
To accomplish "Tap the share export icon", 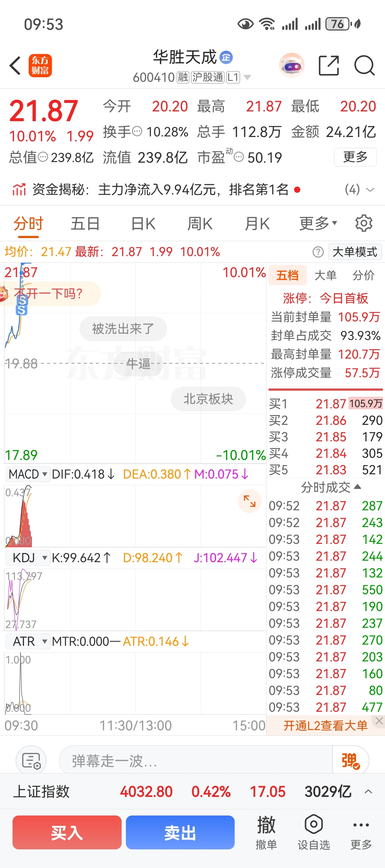I will pyautogui.click(x=329, y=65).
